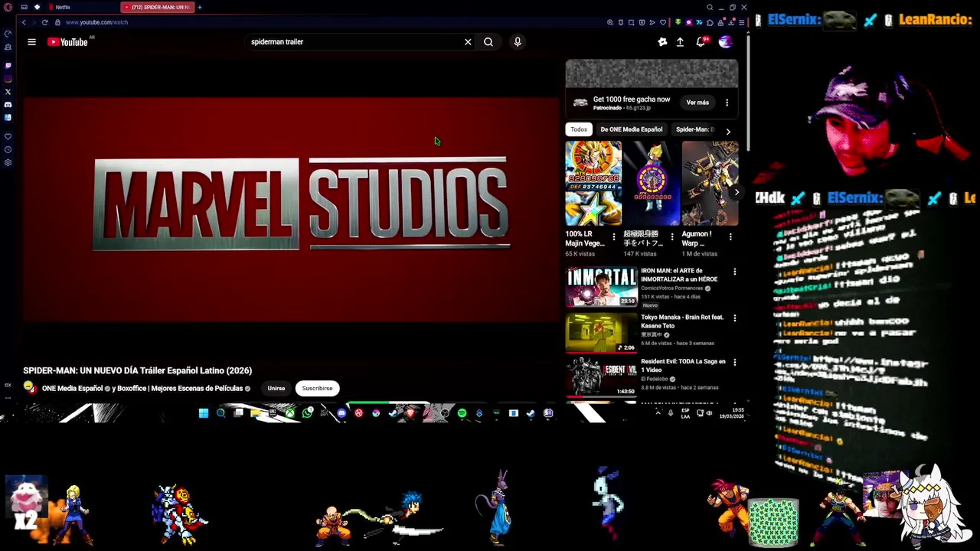Open GX Control speedometer in sidebar
This screenshot has width=980, height=551.
point(8,34)
